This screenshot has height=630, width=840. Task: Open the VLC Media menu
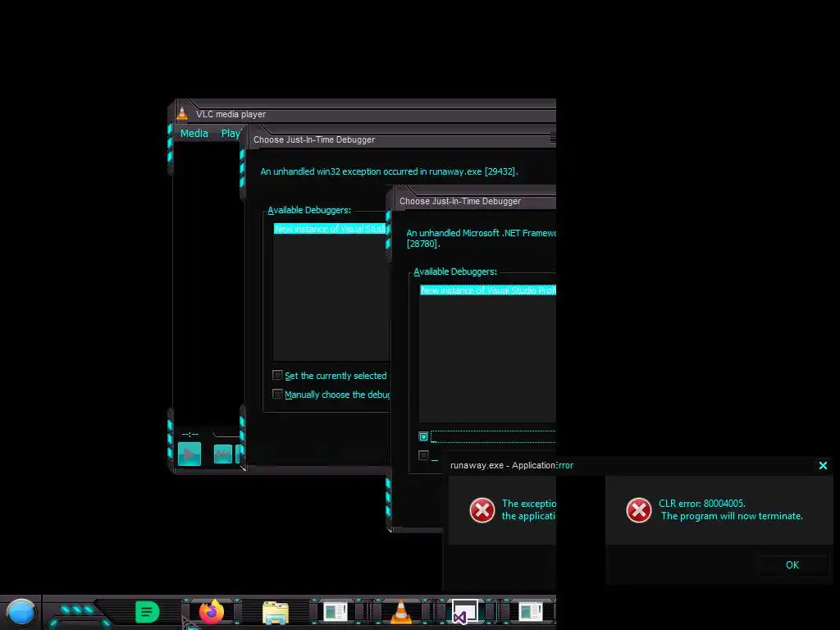pos(194,134)
